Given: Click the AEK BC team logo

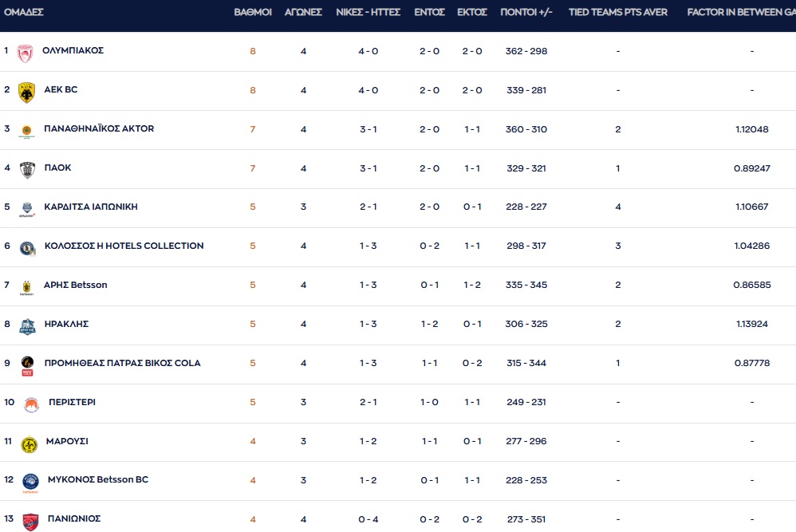Looking at the screenshot, I should 27,92.
